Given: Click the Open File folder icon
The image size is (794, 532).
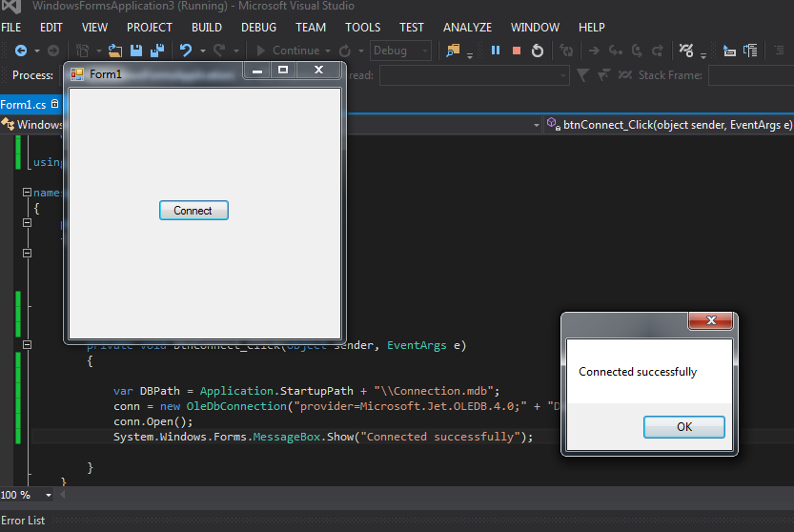Looking at the screenshot, I should pos(115,51).
